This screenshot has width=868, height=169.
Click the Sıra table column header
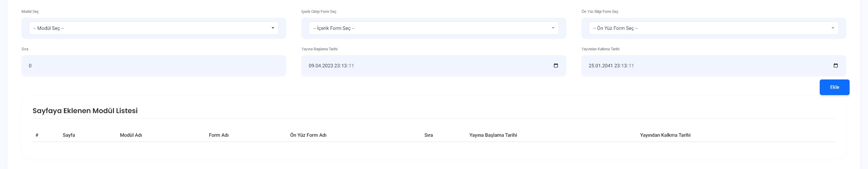(x=428, y=135)
